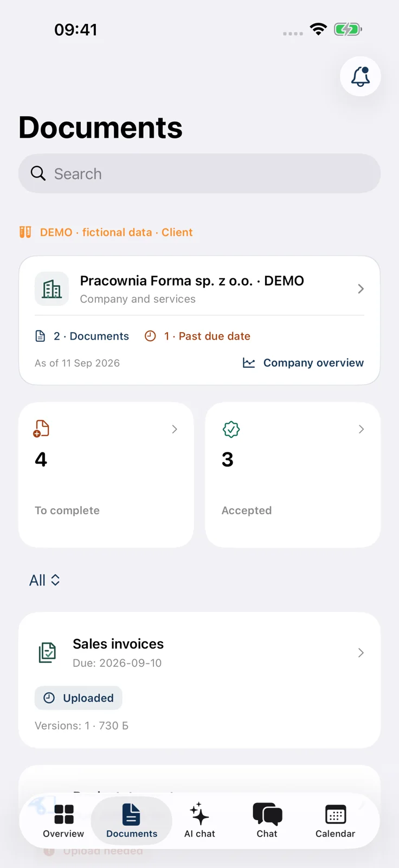This screenshot has height=868, width=399.
Task: Go to the Chat tab
Action: click(267, 820)
